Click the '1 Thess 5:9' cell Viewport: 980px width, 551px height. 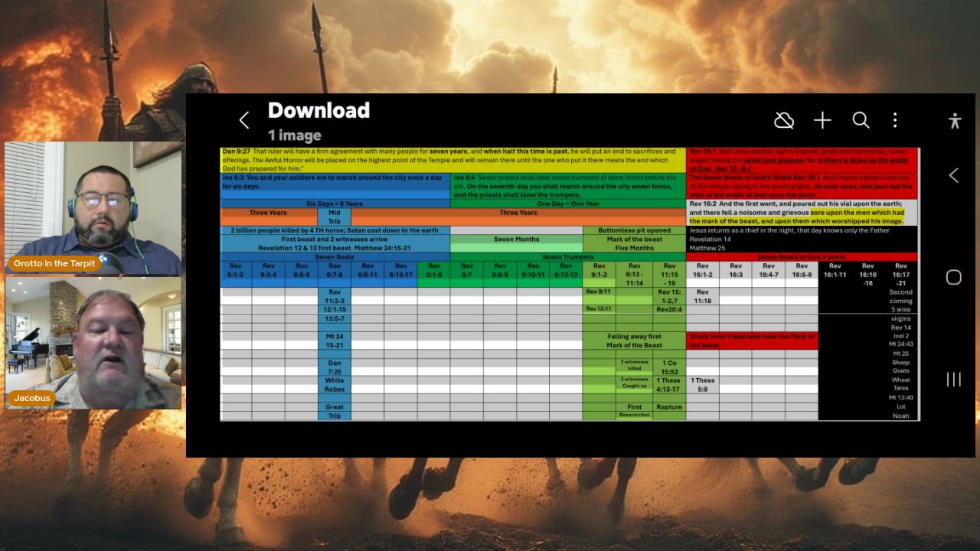coord(703,385)
